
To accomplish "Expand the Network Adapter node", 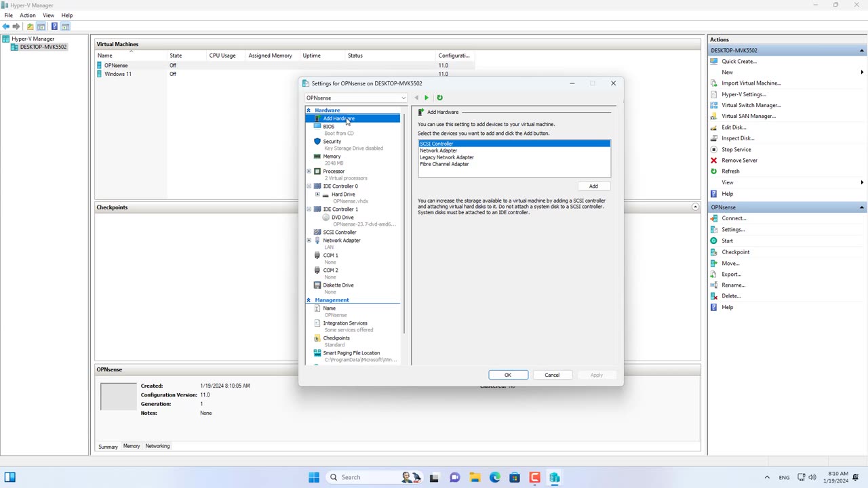I will [309, 241].
